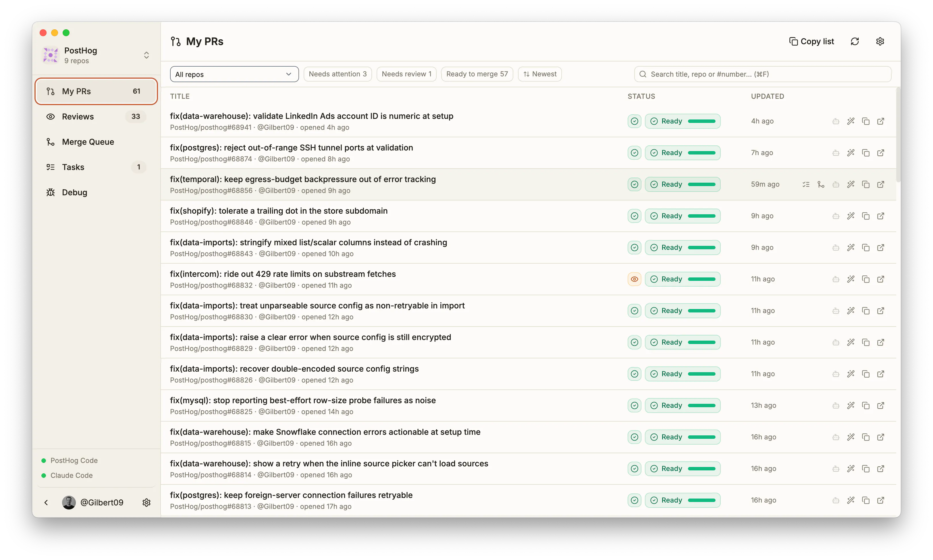Click the magic wand icon for PR #68813
933x560 pixels.
[x=851, y=500]
